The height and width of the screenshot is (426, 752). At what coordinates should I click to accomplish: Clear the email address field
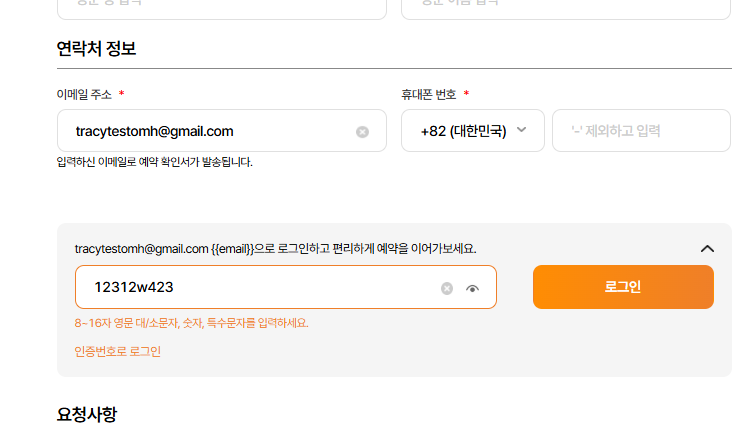(x=362, y=131)
